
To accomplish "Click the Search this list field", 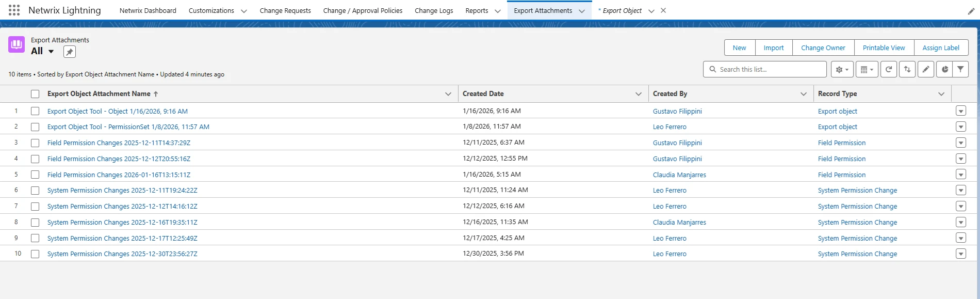I will [765, 69].
